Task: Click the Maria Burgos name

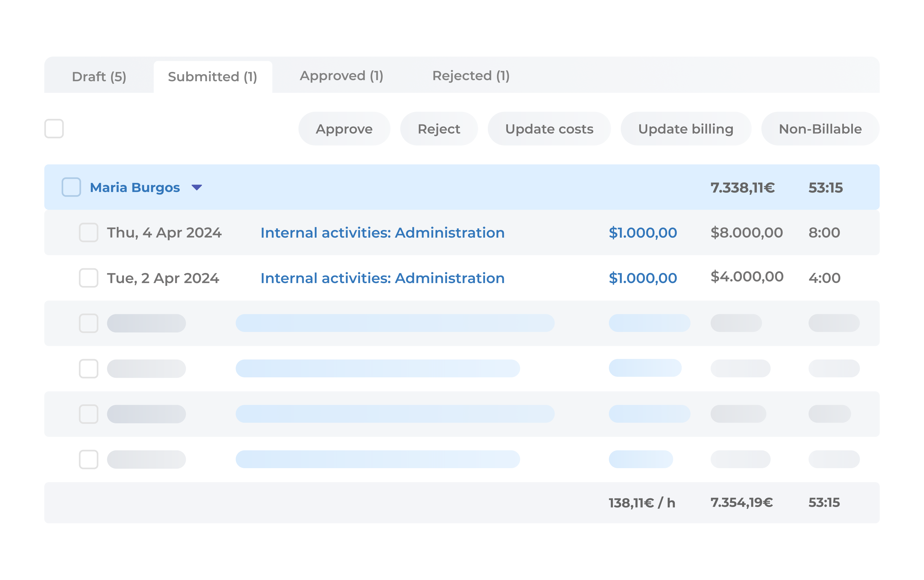Action: pyautogui.click(x=135, y=188)
